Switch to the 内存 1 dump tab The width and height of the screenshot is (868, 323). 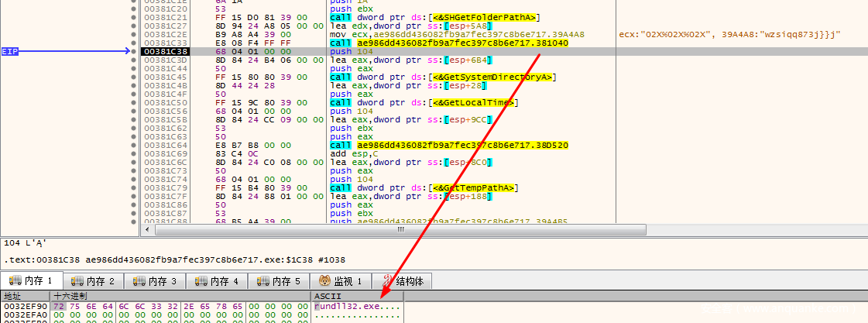point(32,281)
